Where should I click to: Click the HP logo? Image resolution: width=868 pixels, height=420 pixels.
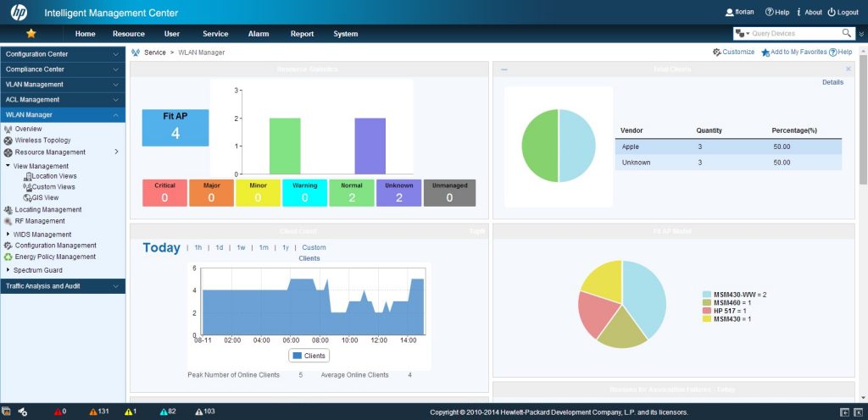(x=19, y=12)
